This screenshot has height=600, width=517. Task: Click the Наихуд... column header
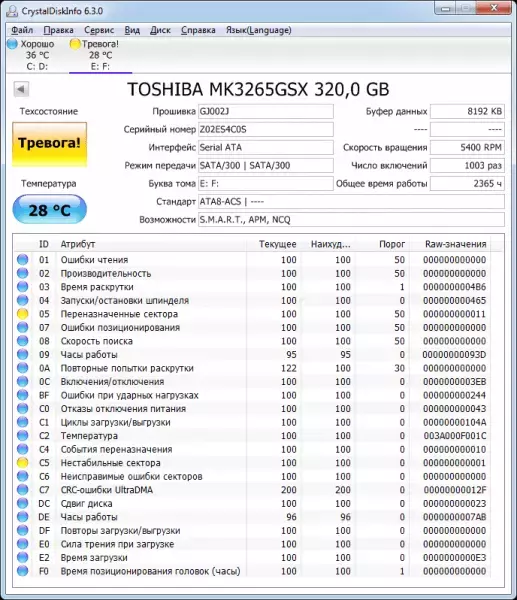point(331,244)
